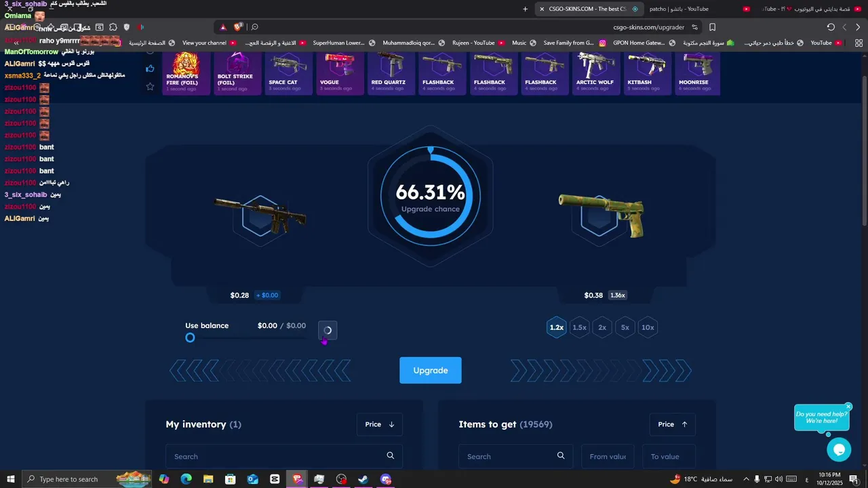Close the 'Do you need help?' popup

coord(848,407)
